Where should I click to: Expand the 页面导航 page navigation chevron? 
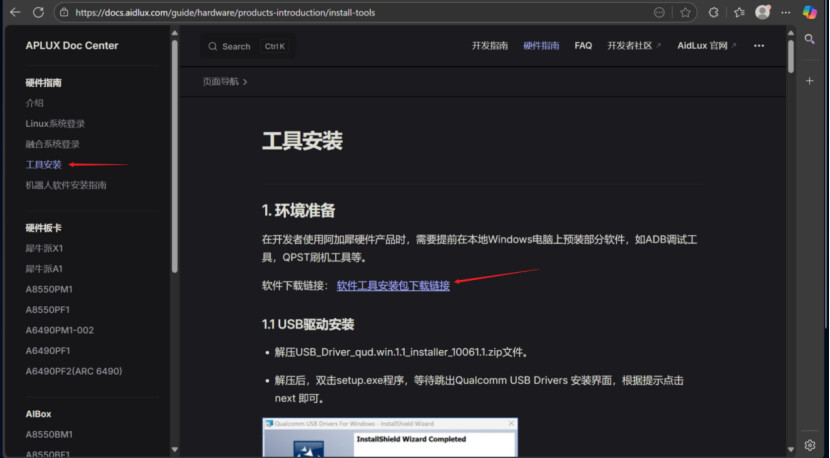point(245,82)
